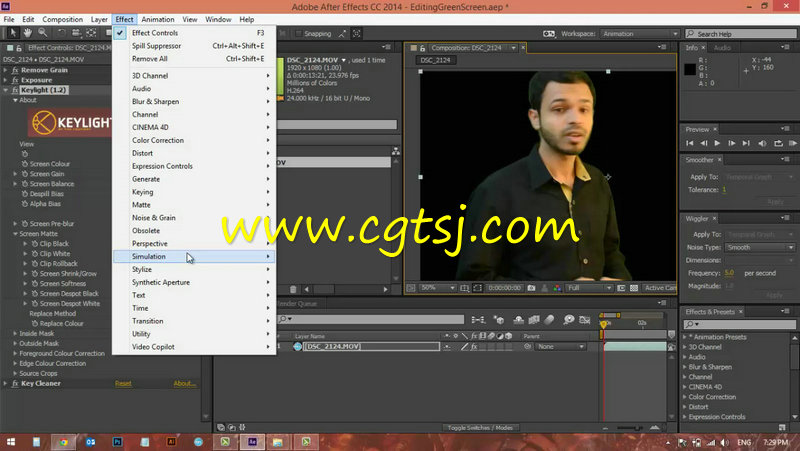This screenshot has height=451, width=800.
Task: Select the Pan Behind anchor point tool
Action: point(91,33)
